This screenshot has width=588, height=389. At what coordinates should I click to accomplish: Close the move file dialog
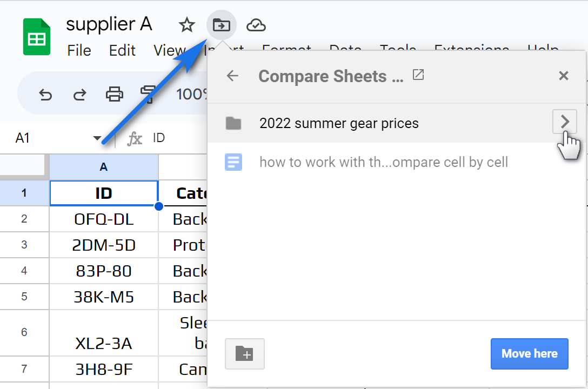pos(563,76)
